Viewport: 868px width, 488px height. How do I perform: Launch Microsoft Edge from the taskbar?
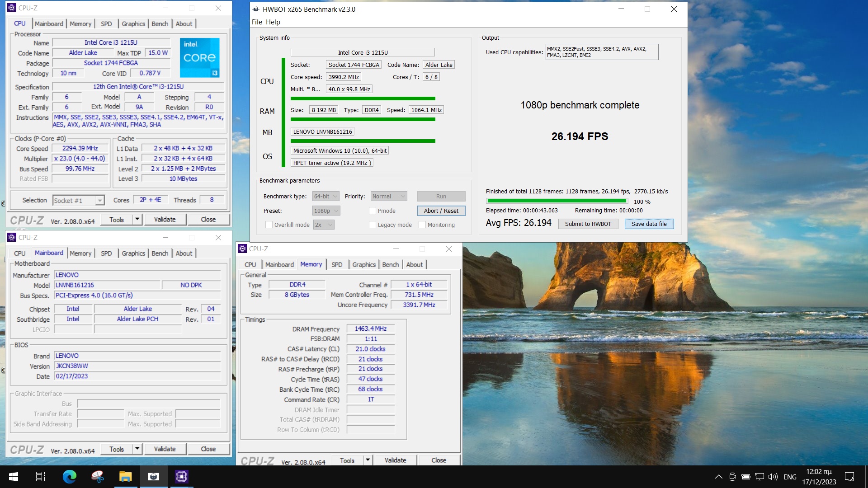[70, 477]
